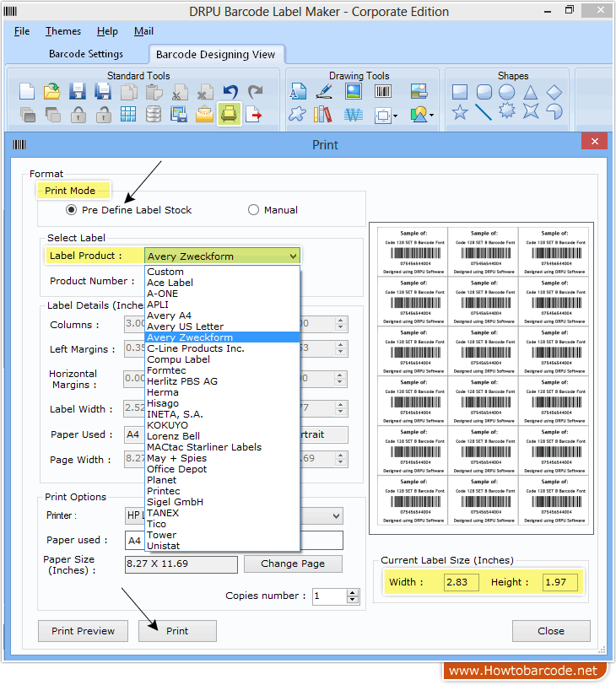This screenshot has width=616, height=685.
Task: Click the New document icon
Action: pyautogui.click(x=27, y=92)
